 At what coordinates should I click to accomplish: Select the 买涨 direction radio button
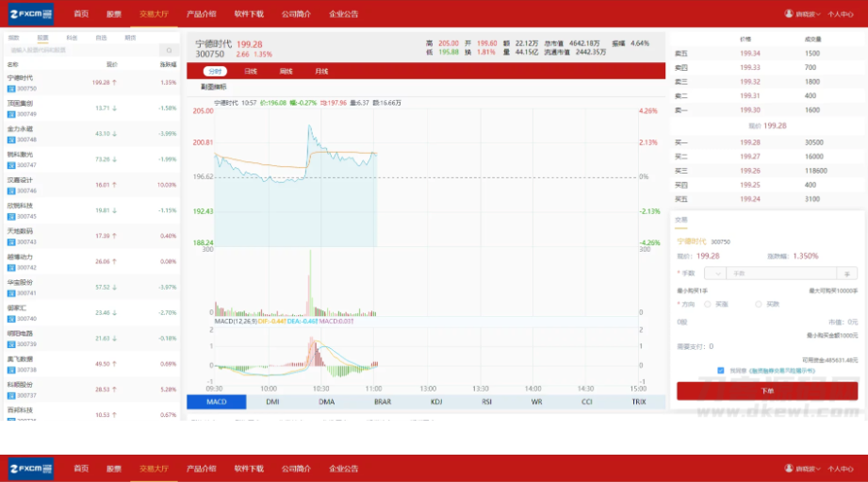click(708, 304)
